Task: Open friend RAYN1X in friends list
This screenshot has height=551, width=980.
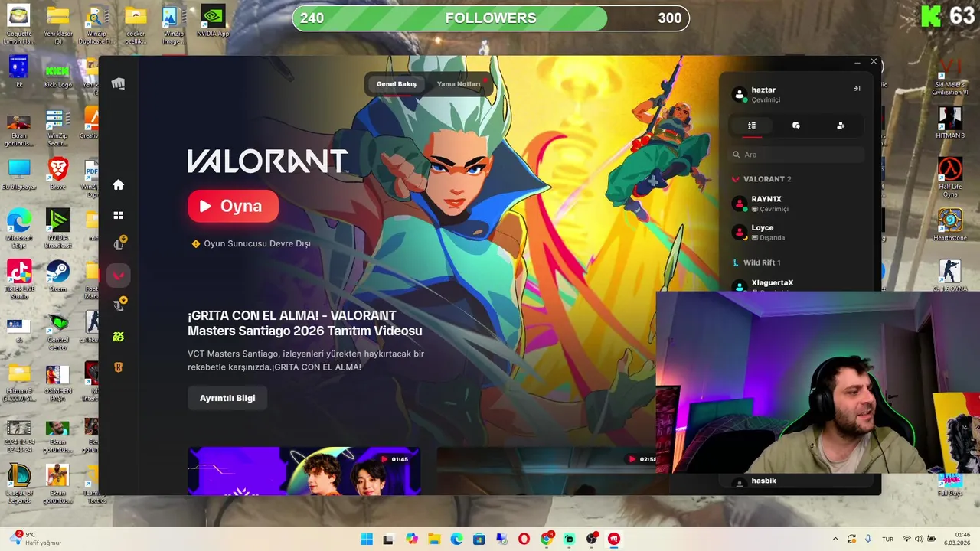Action: (x=796, y=204)
